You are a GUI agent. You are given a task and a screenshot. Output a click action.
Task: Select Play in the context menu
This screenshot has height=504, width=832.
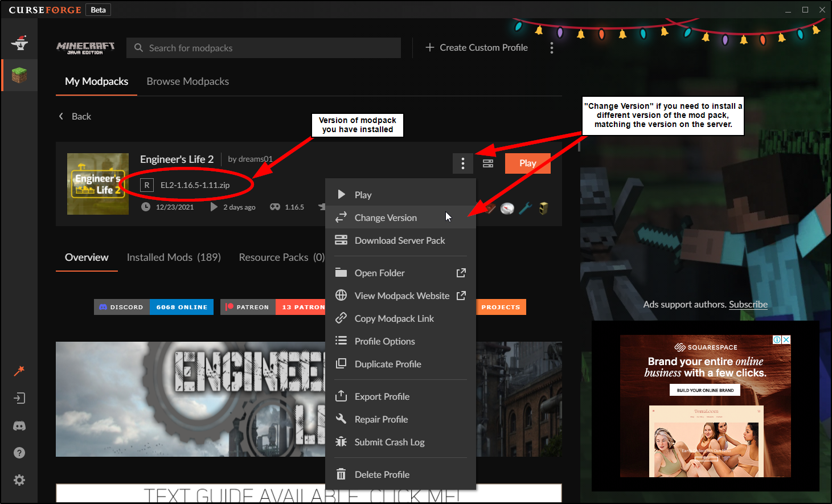[x=400, y=195]
